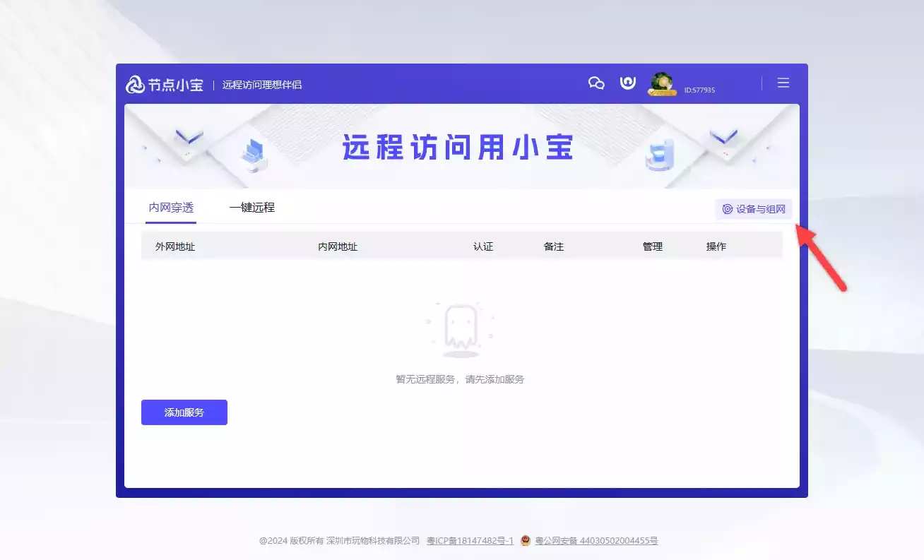The height and width of the screenshot is (560, 924).
Task: Click the 远程访问用小宝 banner
Action: [462, 146]
